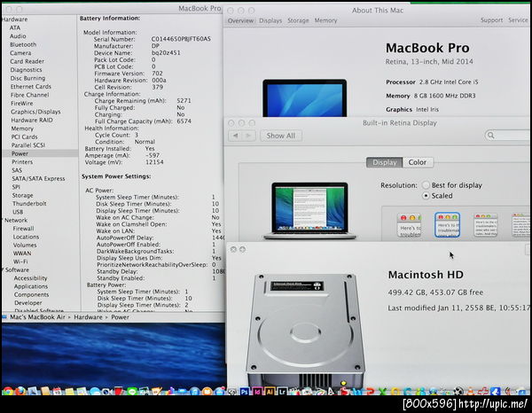
Task: Click Show All button
Action: click(281, 136)
